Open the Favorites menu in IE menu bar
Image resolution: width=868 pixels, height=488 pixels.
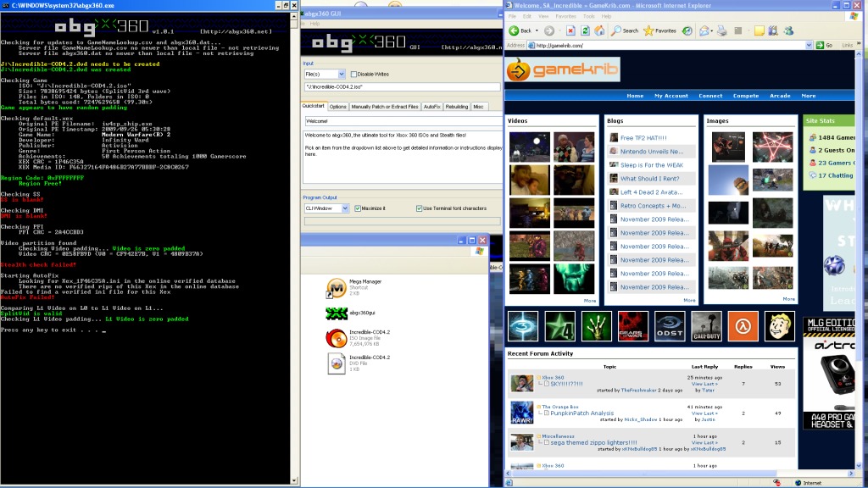[x=565, y=17]
